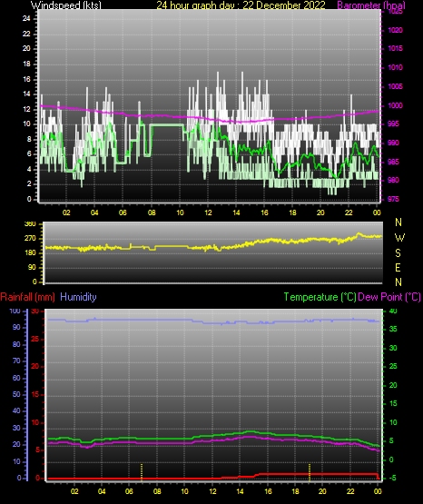Click the 12 hour tick on wind graph
The width and height of the screenshot is (423, 504).
pyautogui.click(x=208, y=212)
